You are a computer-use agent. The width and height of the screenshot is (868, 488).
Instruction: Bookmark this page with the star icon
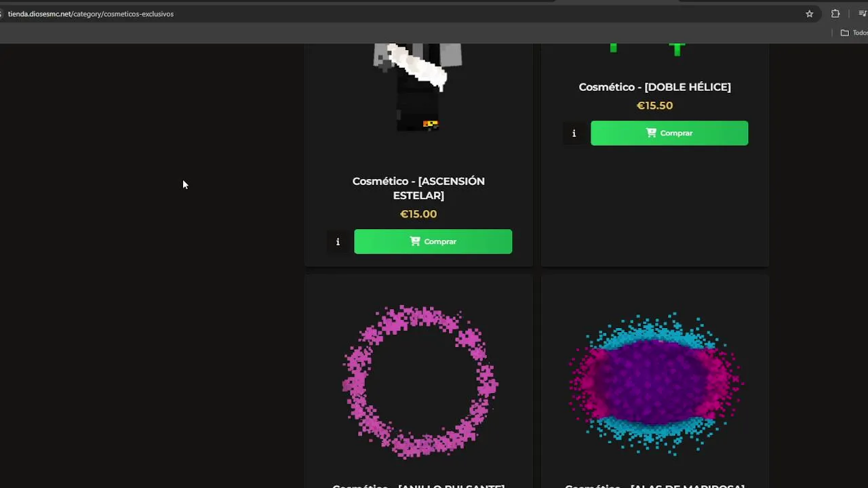pos(809,14)
